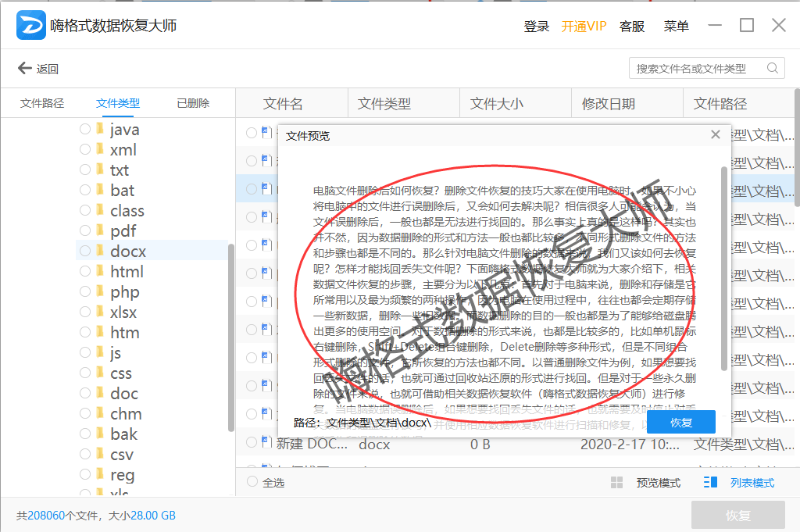This screenshot has width=800, height=532.
Task: Select the radio button for pdf
Action: click(x=85, y=230)
